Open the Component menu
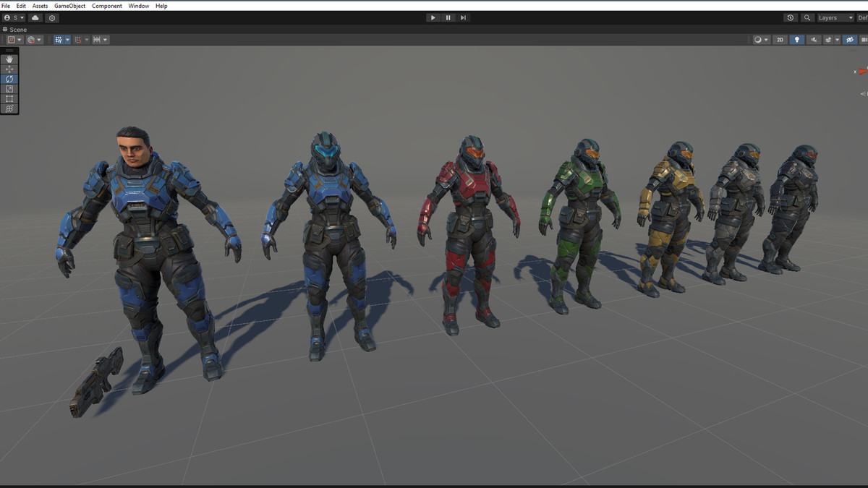 point(107,6)
